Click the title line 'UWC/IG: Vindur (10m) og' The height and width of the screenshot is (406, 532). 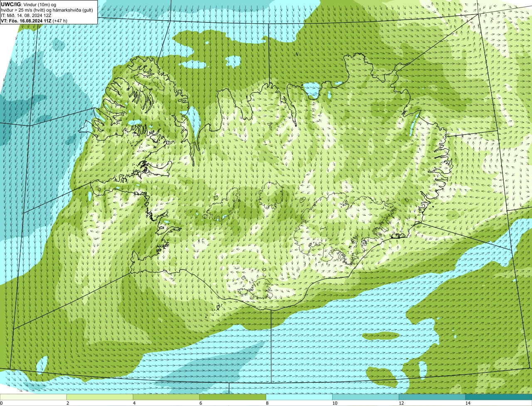pos(28,4)
